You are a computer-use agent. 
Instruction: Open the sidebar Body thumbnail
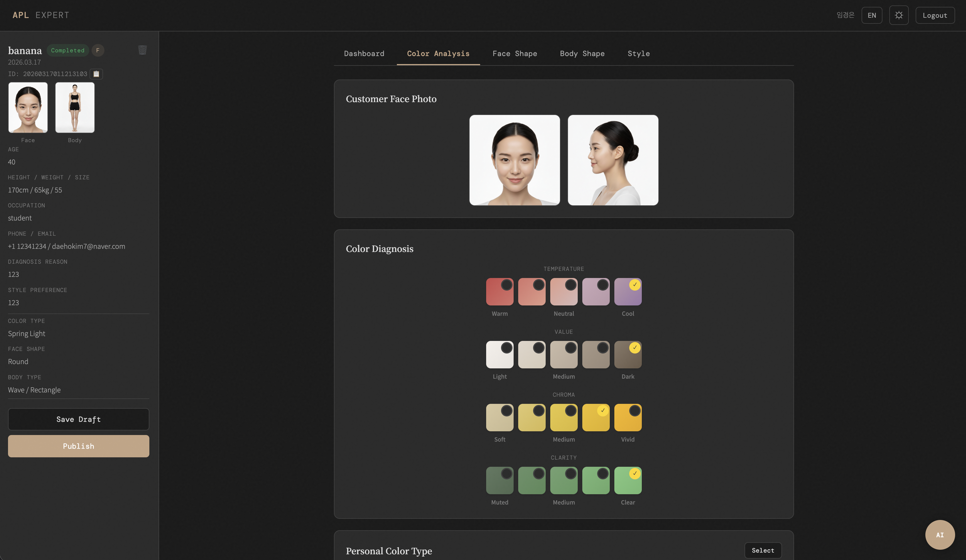point(75,108)
